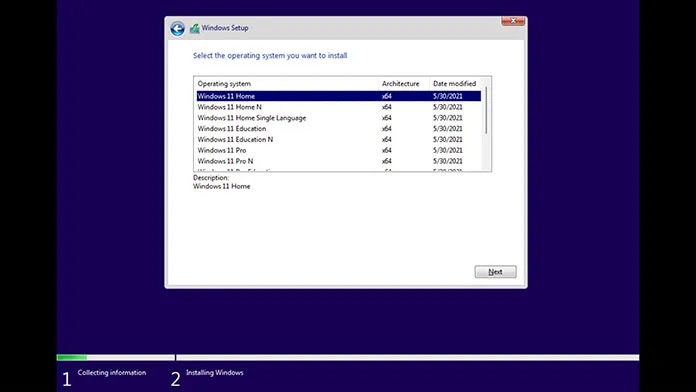Click 5/30/2021 in the Home N row

pyautogui.click(x=447, y=107)
